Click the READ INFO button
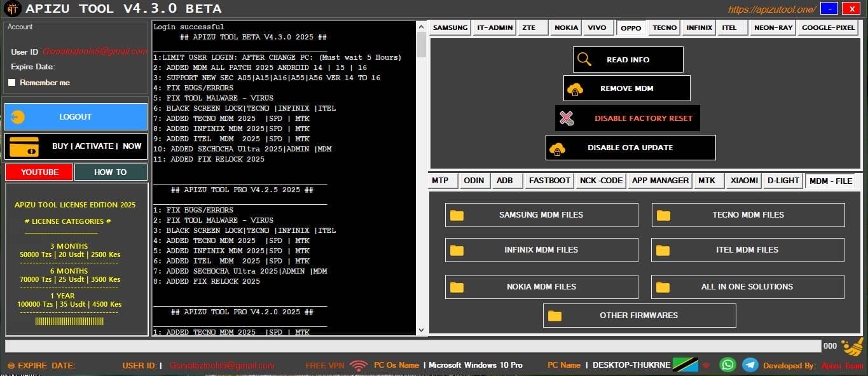Screen dimensions: 868x376 tap(628, 59)
